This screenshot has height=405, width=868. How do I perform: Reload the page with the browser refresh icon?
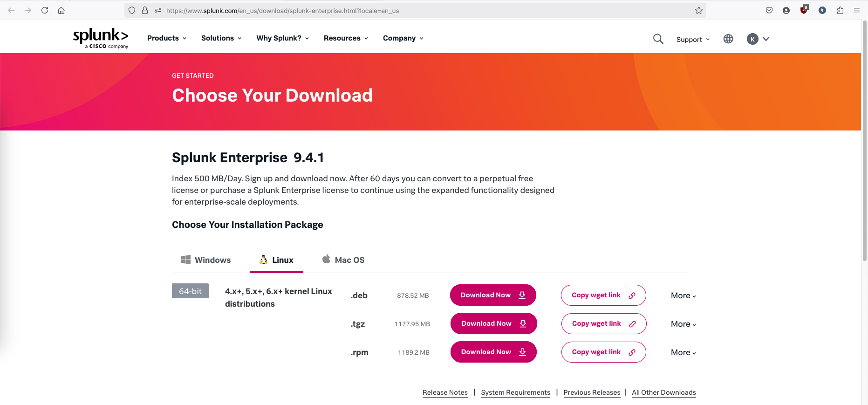coord(45,10)
